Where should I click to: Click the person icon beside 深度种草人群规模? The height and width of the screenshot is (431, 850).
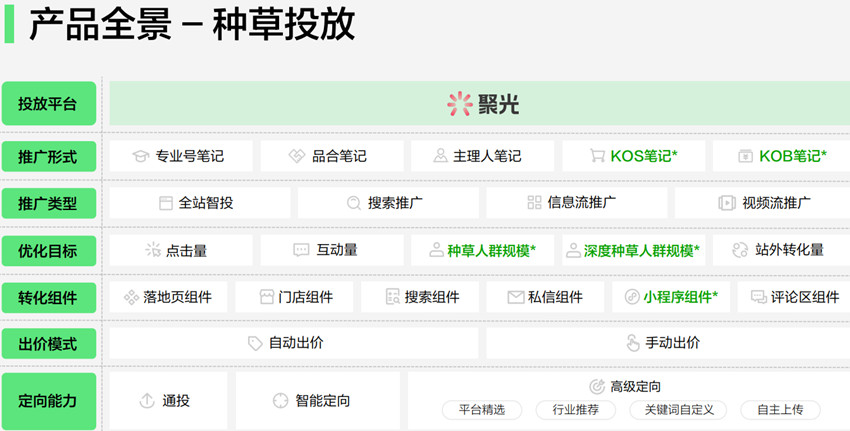[x=573, y=250]
